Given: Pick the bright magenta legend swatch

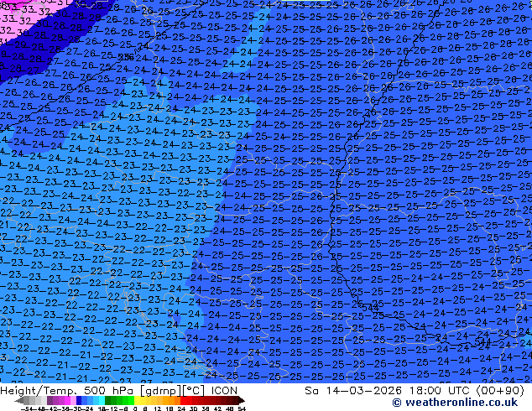Looking at the screenshot, I should pyautogui.click(x=67, y=400).
